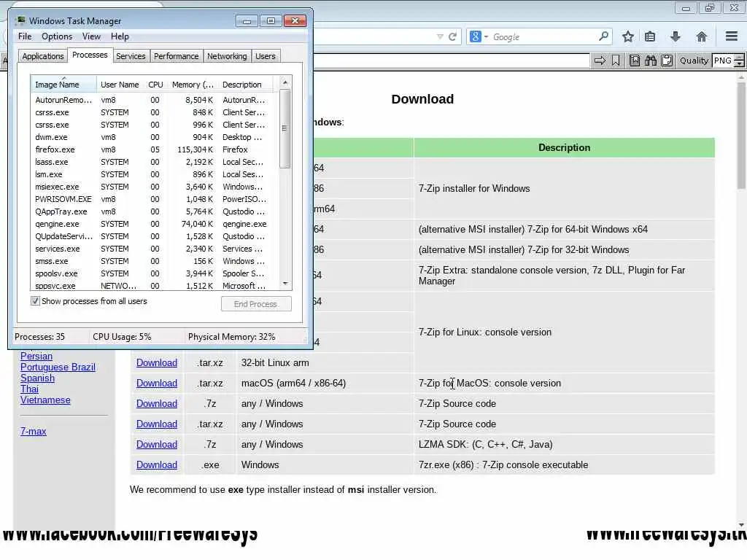Click the process list scroll up arrow
Screen dimensions: 747x560
pyautogui.click(x=285, y=82)
